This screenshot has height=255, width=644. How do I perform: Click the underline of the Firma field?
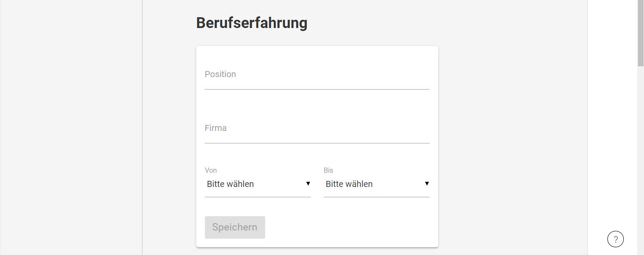pos(317,143)
